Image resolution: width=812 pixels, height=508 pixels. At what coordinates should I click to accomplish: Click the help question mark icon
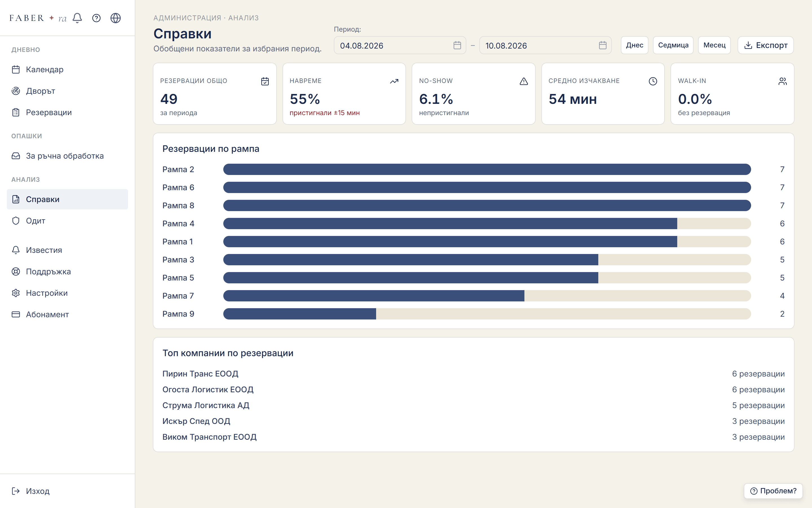coord(96,18)
